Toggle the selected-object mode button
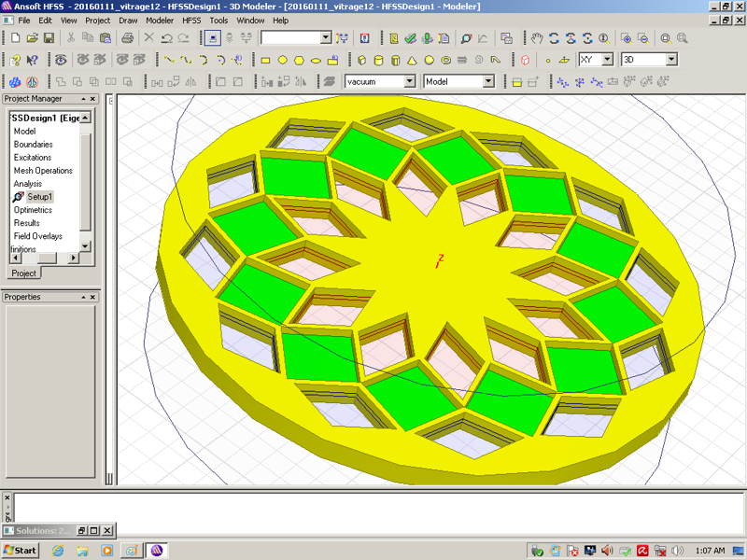Viewport: 747px width, 560px height. (213, 38)
